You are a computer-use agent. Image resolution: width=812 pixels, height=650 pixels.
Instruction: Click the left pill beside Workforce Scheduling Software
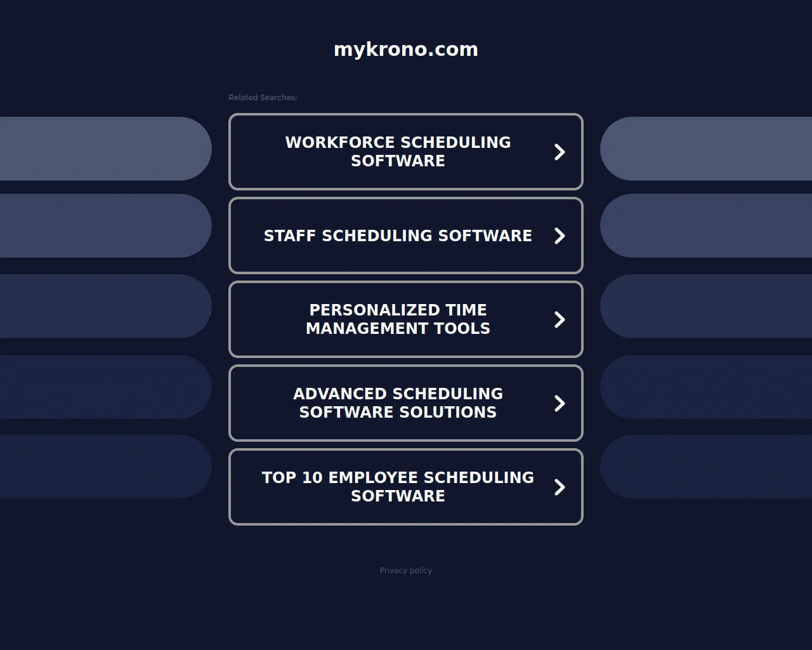point(105,149)
